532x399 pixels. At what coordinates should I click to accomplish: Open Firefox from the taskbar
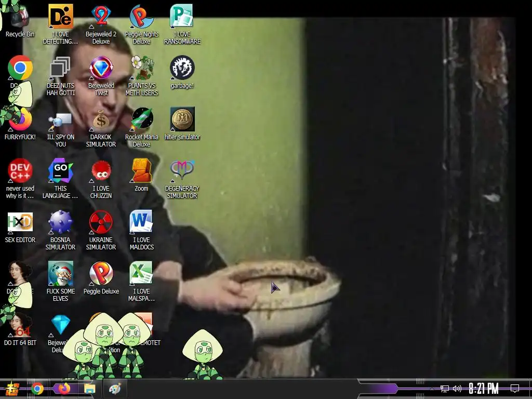coord(64,389)
